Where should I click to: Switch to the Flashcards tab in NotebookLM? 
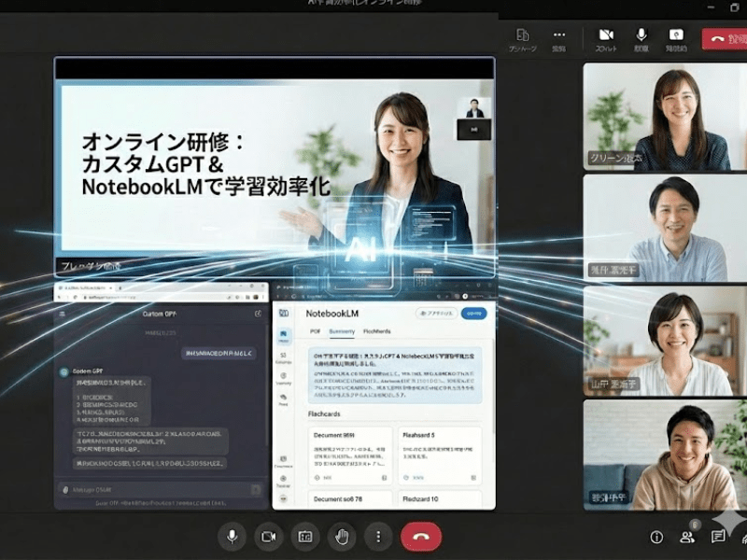pos(377,331)
